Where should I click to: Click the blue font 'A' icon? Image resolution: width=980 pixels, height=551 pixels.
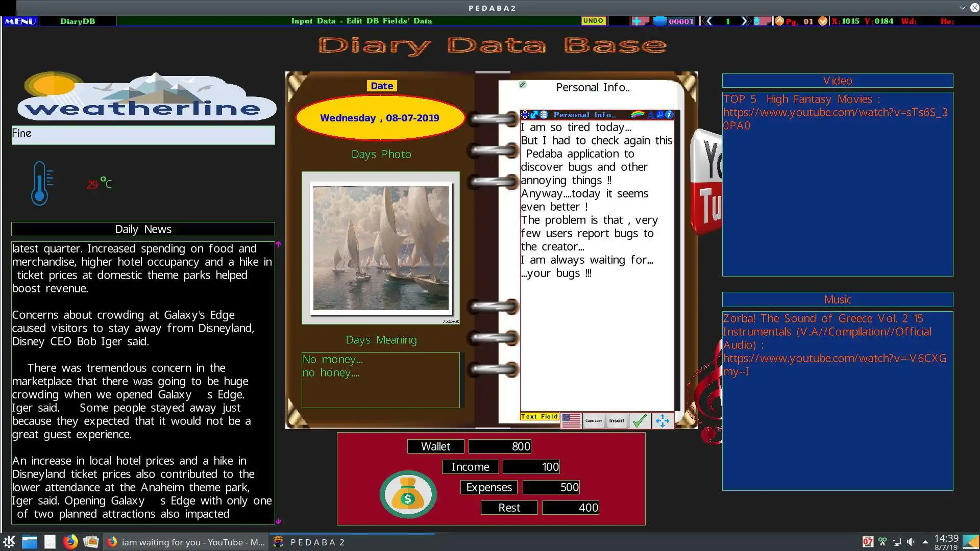(x=650, y=115)
